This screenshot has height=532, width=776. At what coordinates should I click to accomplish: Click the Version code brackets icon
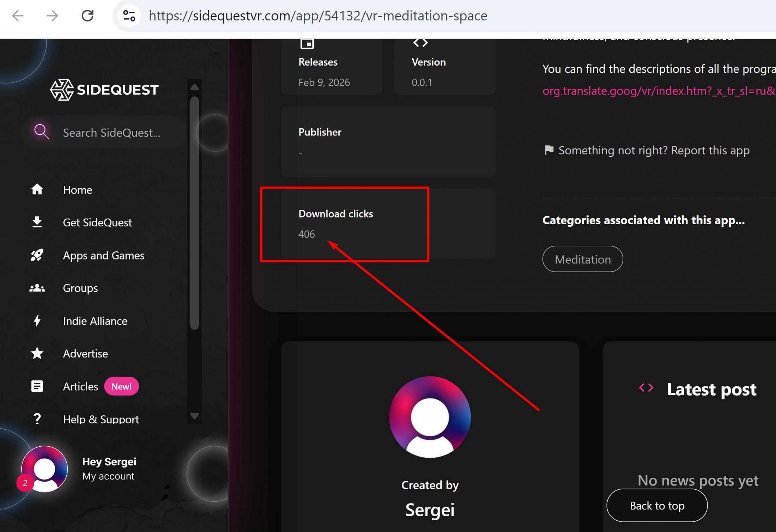[420, 43]
